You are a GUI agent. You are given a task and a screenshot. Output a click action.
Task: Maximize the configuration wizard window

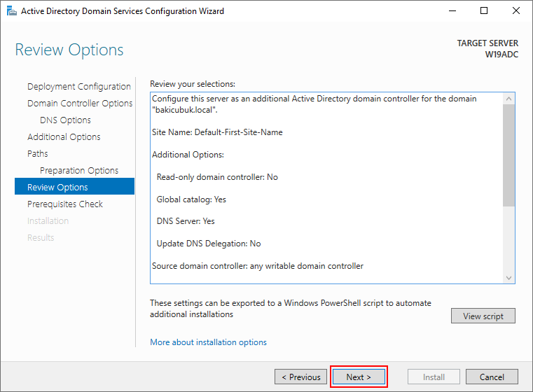[484, 11]
